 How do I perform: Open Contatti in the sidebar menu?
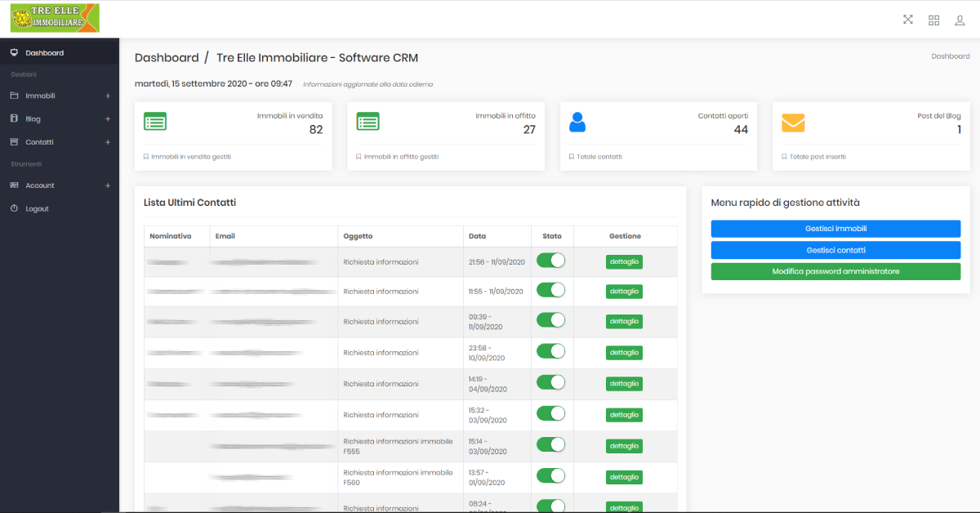(60, 142)
